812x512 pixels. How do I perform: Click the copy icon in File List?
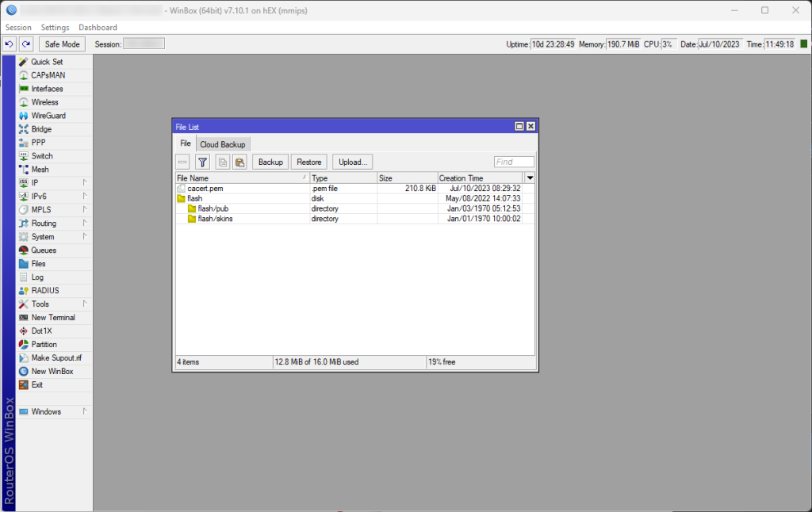223,162
